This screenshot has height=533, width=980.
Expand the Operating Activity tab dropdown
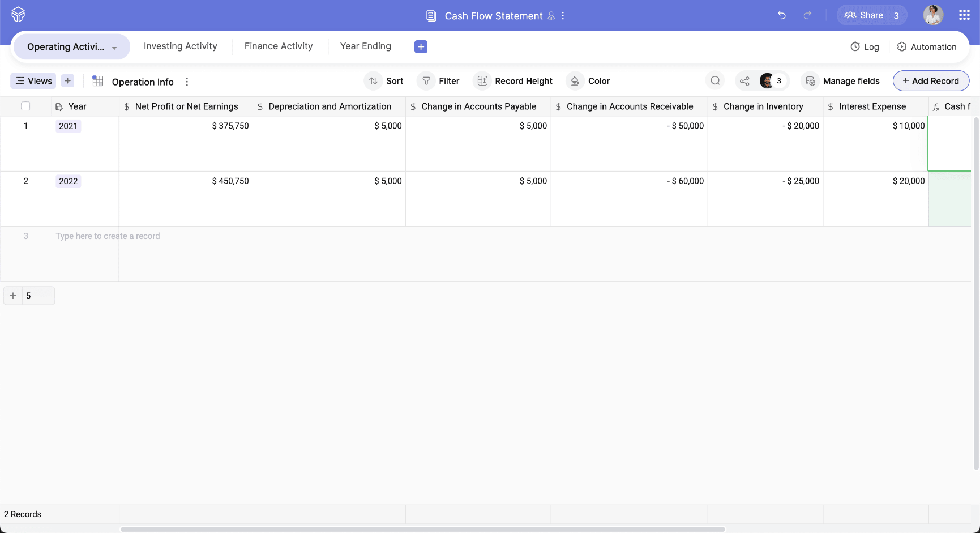pos(114,48)
